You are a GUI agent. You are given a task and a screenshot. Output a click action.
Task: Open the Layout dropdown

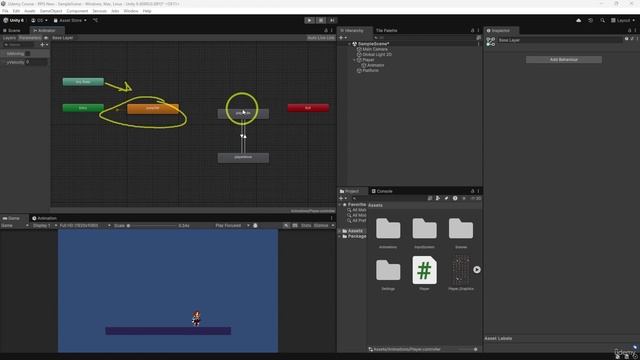[623, 20]
